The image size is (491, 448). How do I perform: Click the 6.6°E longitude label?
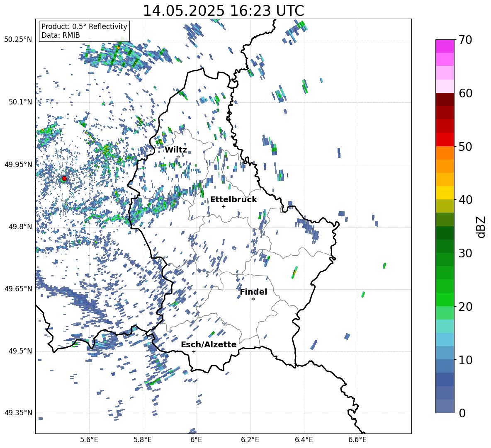tap(357, 440)
